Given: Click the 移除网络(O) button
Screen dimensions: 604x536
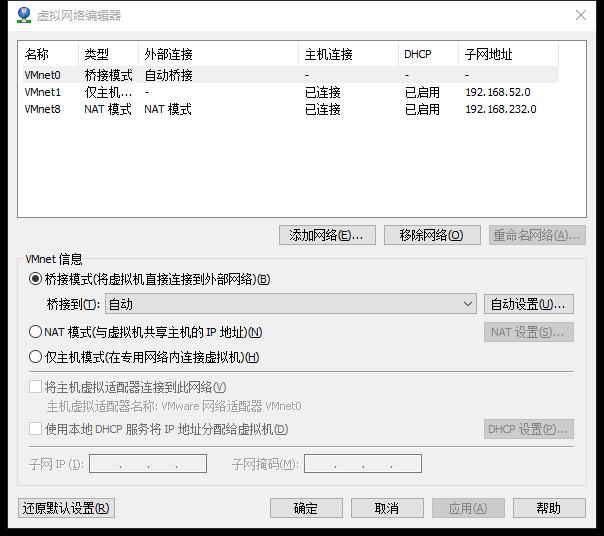Looking at the screenshot, I should click(432, 235).
